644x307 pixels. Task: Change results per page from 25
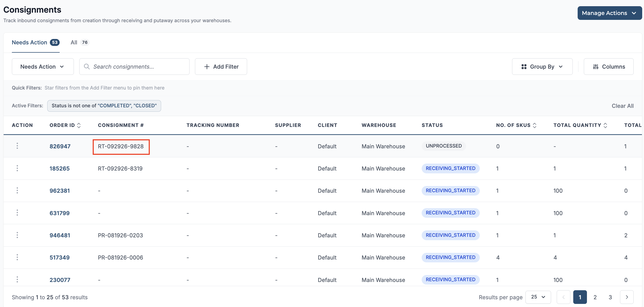point(538,297)
